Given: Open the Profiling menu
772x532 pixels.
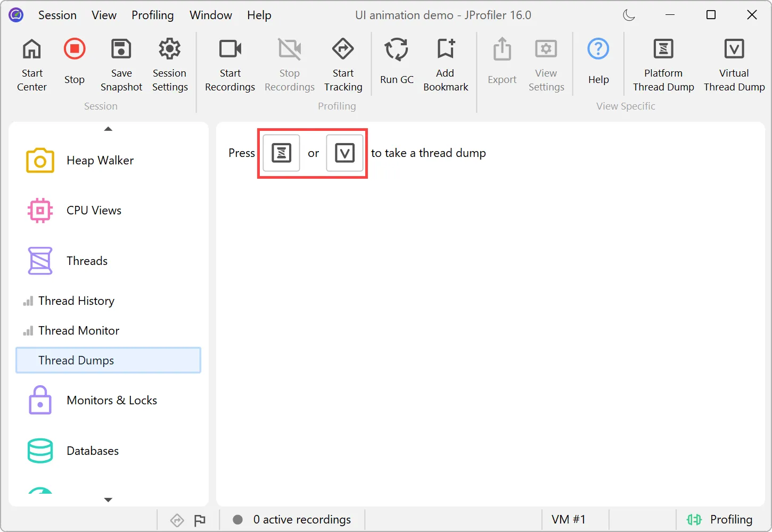Looking at the screenshot, I should [153, 15].
